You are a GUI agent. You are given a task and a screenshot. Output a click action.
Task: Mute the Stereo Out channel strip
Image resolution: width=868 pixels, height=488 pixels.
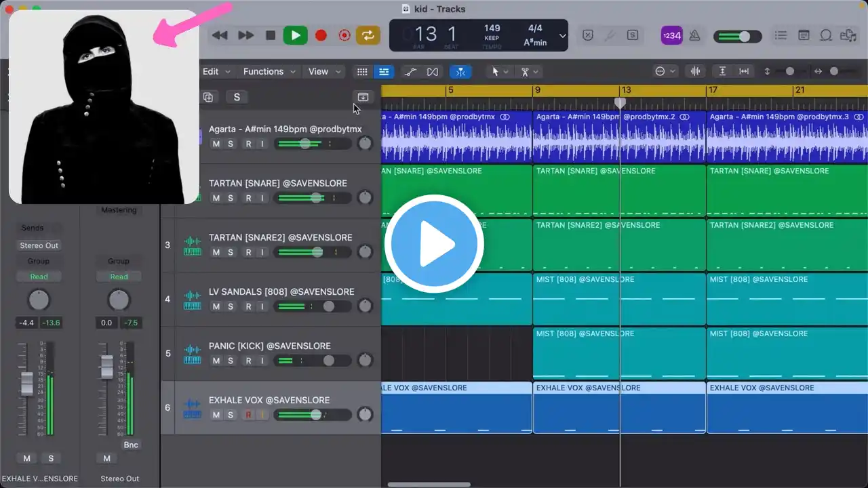pyautogui.click(x=106, y=459)
